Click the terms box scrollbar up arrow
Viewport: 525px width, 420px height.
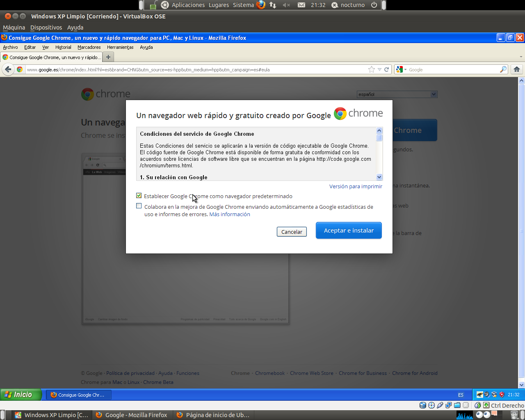click(379, 130)
